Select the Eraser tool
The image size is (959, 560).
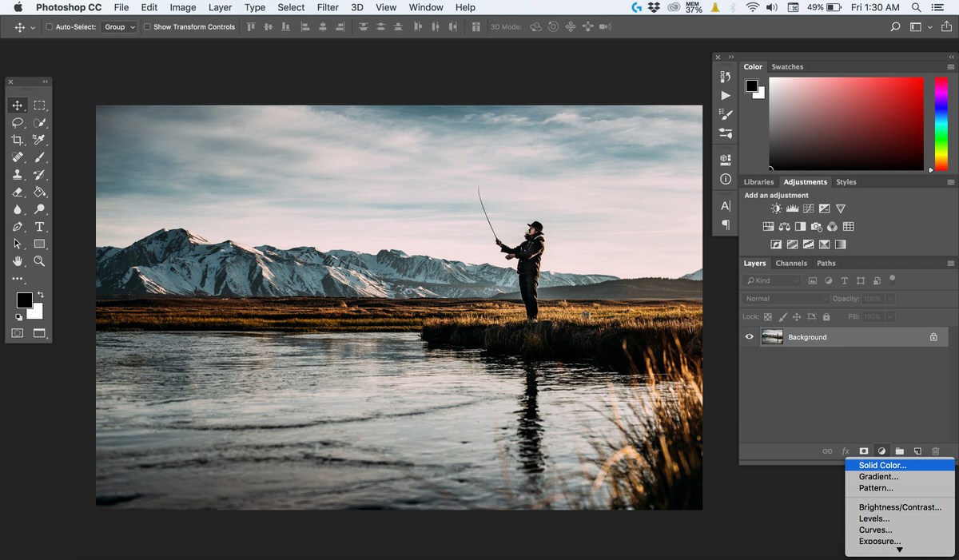17,192
